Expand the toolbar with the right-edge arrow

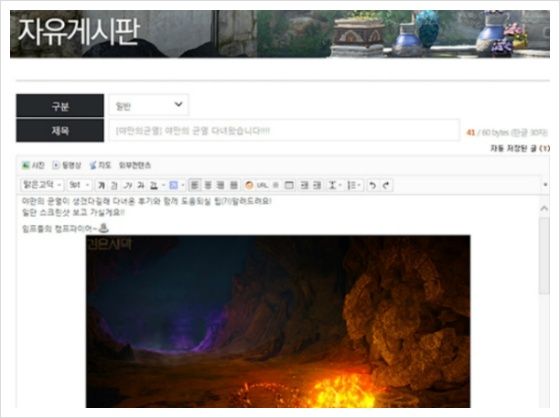click(x=545, y=185)
